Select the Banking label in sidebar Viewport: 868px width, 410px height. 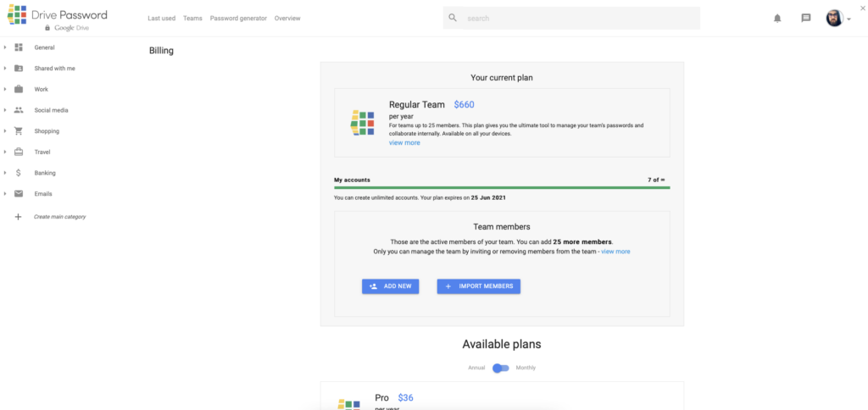tap(45, 173)
